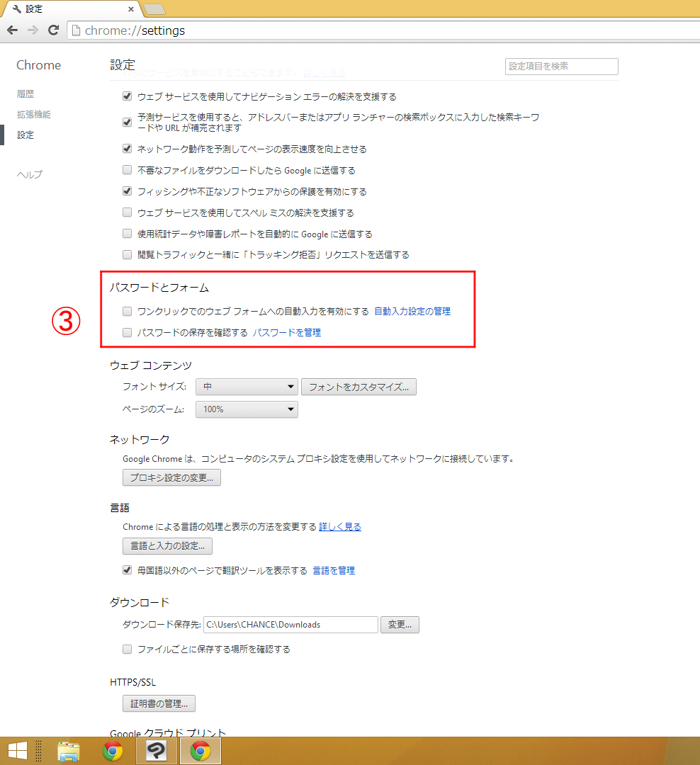Enable ウェブ フォームへの自動入力 checkbox

coord(127,311)
